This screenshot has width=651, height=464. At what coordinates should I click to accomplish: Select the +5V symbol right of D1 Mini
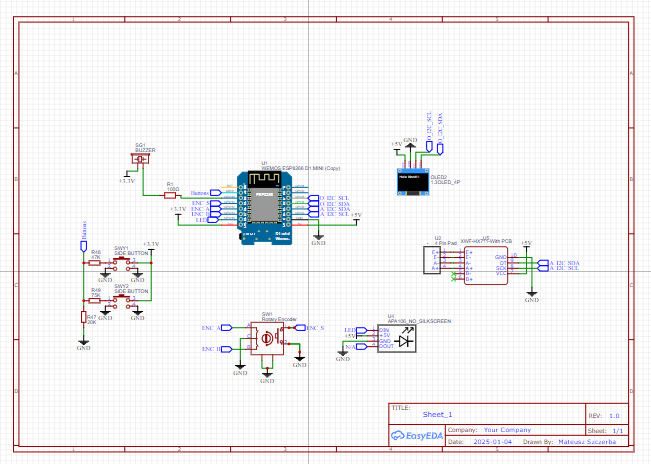pyautogui.click(x=356, y=218)
